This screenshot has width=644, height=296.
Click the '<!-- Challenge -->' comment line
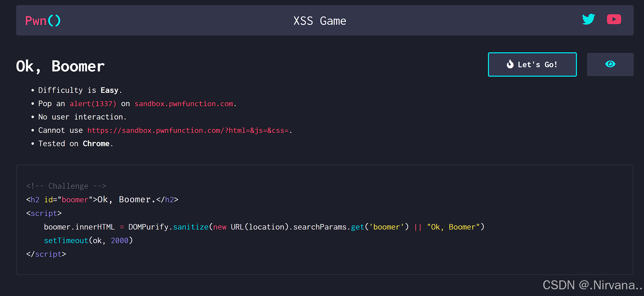pyautogui.click(x=66, y=186)
